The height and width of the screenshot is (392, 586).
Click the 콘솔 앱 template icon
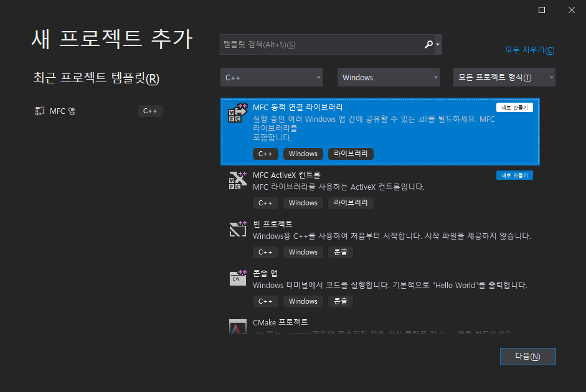[x=238, y=278]
